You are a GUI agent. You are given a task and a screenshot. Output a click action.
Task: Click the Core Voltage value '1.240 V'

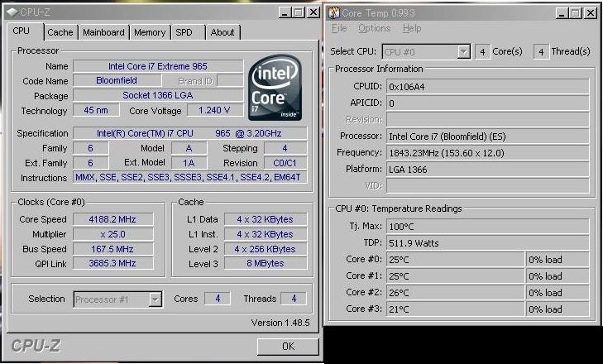coord(215,110)
